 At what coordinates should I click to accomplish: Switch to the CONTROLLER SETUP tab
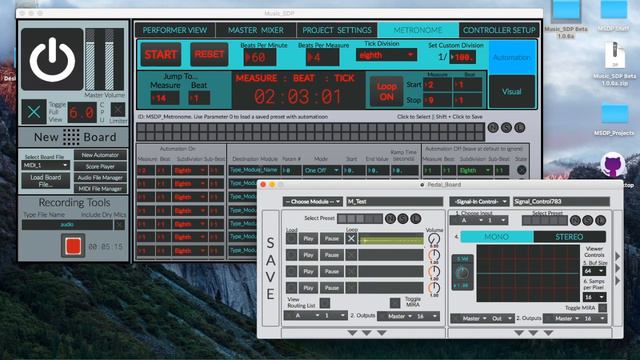coord(499,30)
